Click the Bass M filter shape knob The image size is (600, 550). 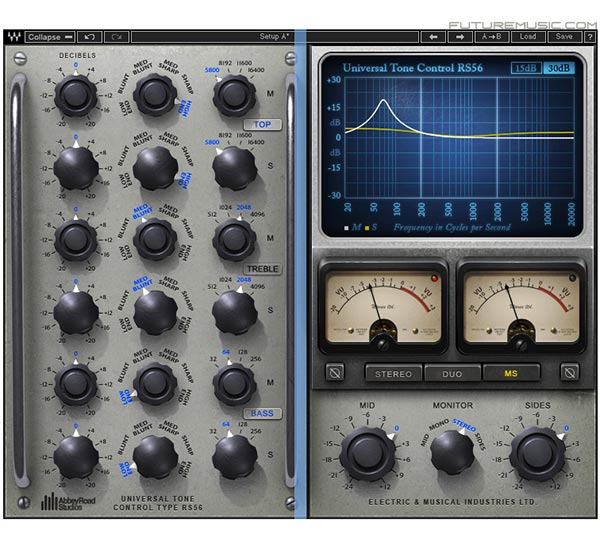coord(155,384)
